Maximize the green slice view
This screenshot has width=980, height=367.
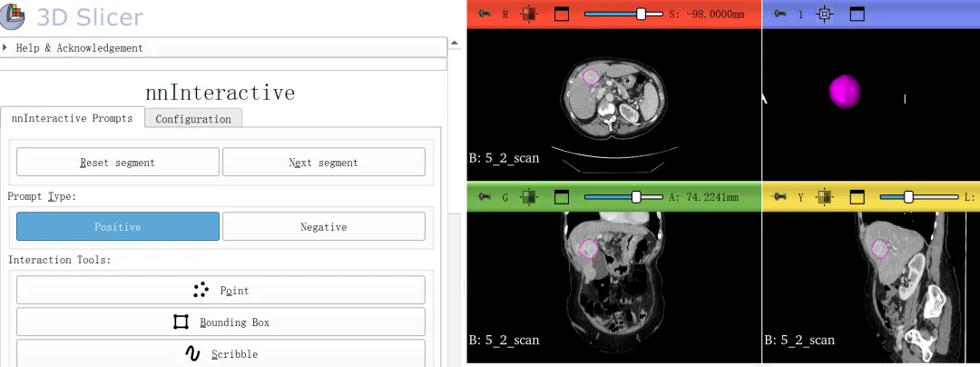tap(562, 197)
